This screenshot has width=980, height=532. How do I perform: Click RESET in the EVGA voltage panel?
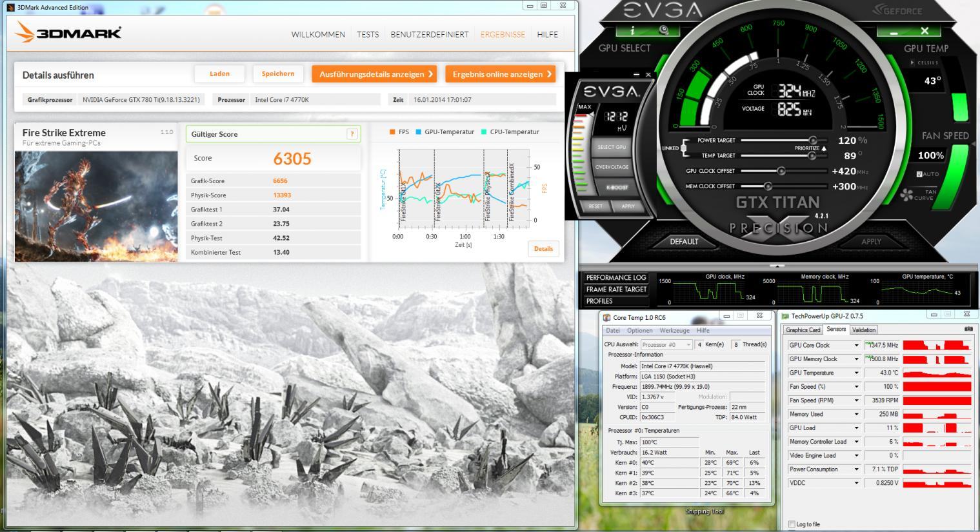tap(595, 206)
